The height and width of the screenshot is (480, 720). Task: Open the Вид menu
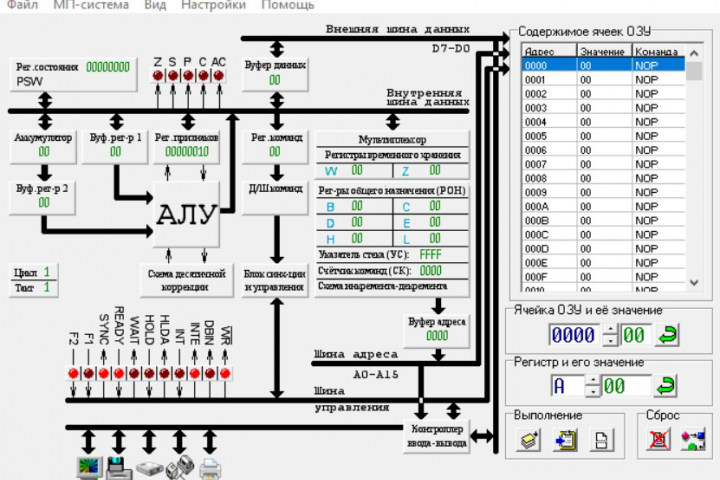pos(155,5)
